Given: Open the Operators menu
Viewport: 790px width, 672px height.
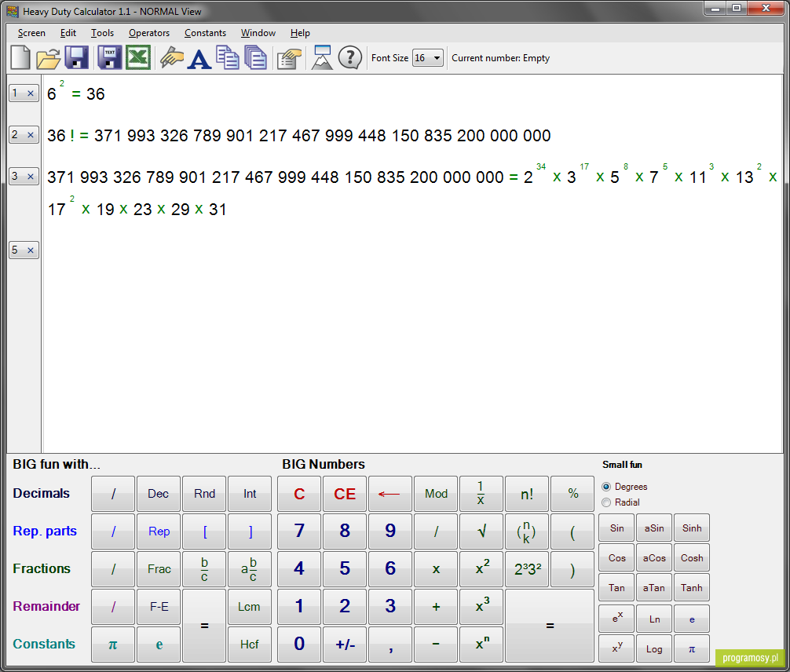Looking at the screenshot, I should point(149,33).
